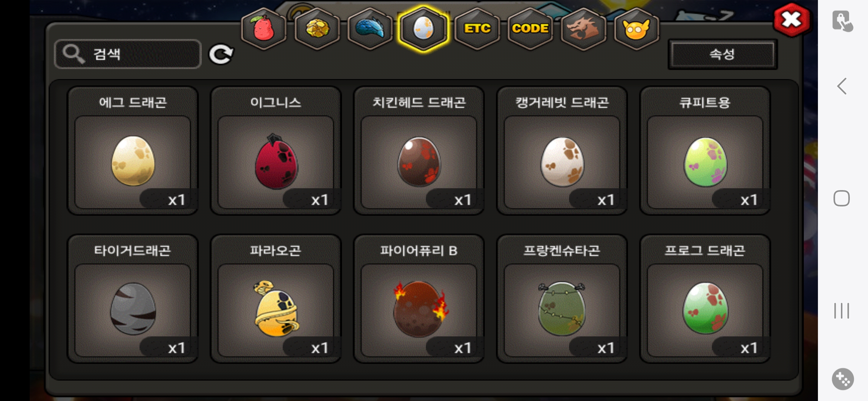Image resolution: width=868 pixels, height=401 pixels.
Task: Select the 타이거드래곤 gray striped egg
Action: [x=132, y=299]
